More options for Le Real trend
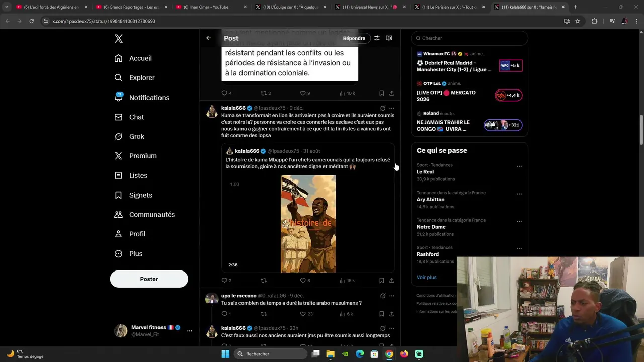This screenshot has height=362, width=644. [x=519, y=166]
